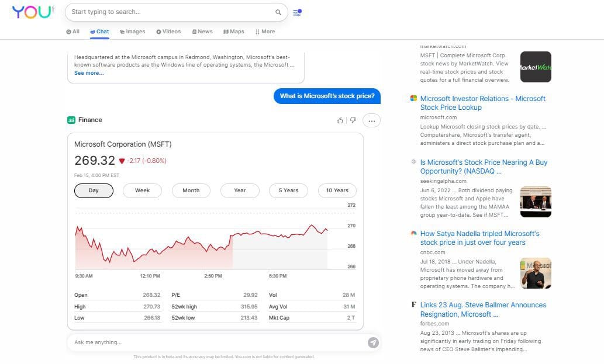Click the YOU logo
Image resolution: width=604 pixels, height=364 pixels.
(32, 12)
